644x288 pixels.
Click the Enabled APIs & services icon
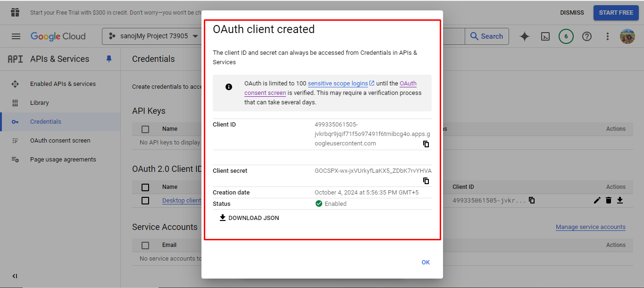(15, 84)
